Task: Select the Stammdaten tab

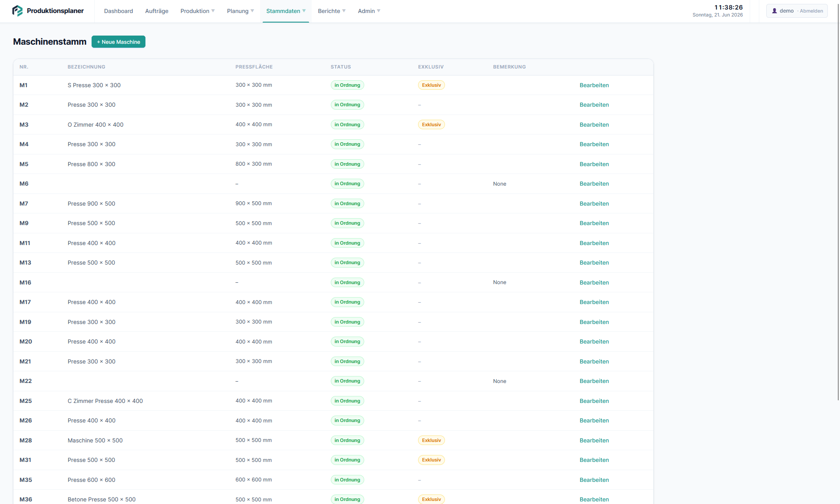Action: pyautogui.click(x=286, y=11)
